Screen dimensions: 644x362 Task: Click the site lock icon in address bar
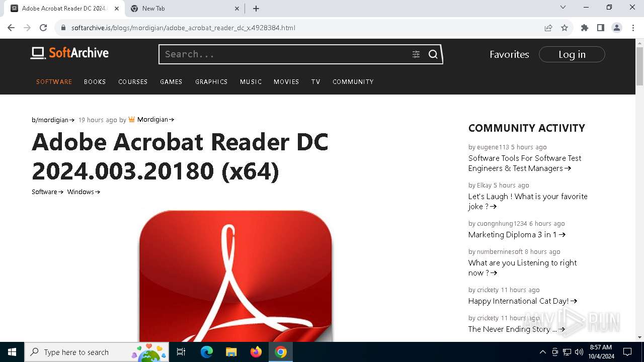(63, 28)
